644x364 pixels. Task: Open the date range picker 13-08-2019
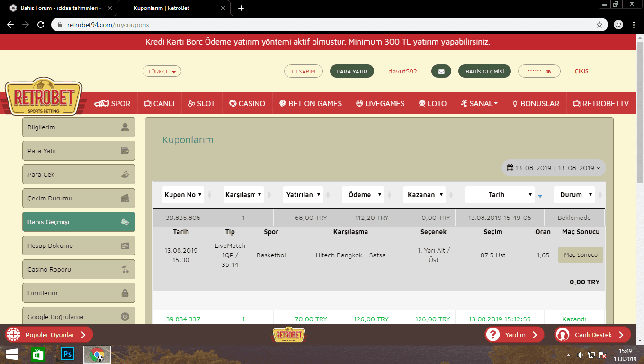click(554, 168)
